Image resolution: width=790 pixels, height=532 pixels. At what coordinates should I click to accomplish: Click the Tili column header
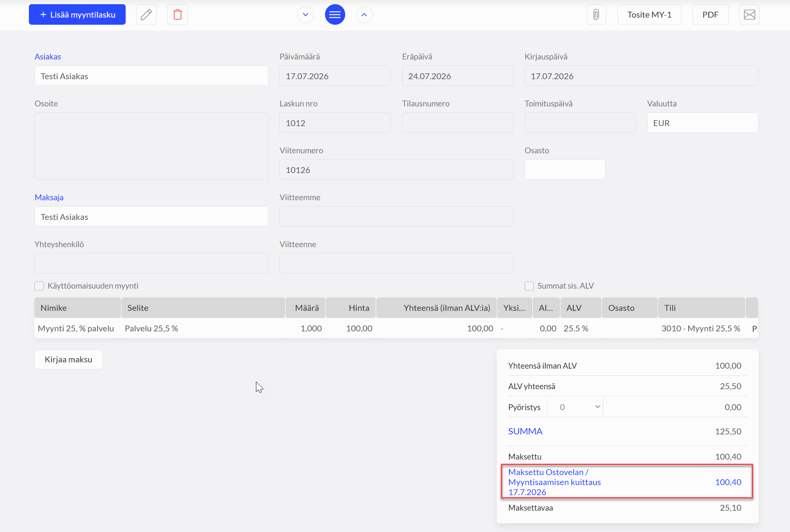702,308
